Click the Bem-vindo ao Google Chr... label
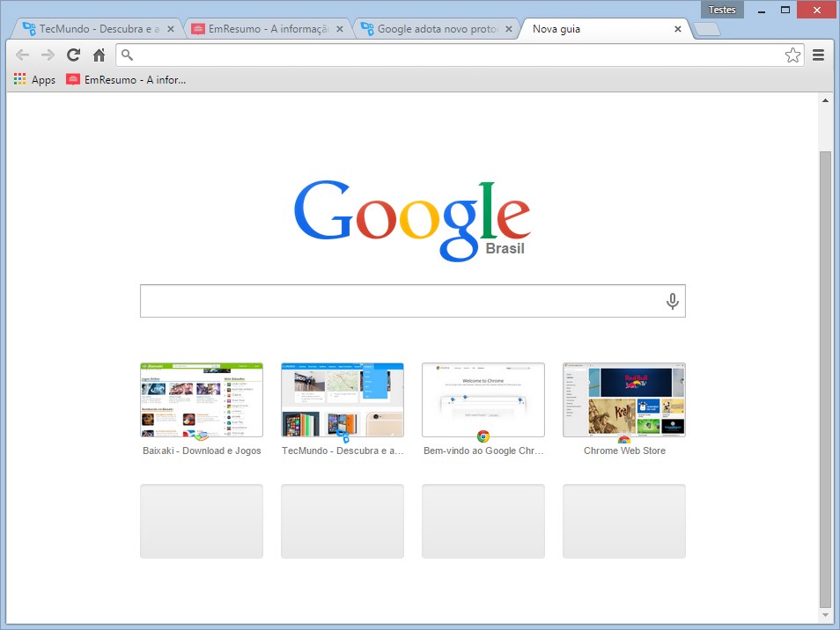The image size is (840, 630). point(483,451)
